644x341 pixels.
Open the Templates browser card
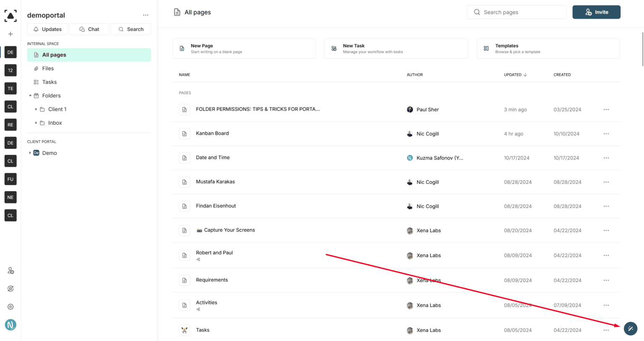click(548, 48)
